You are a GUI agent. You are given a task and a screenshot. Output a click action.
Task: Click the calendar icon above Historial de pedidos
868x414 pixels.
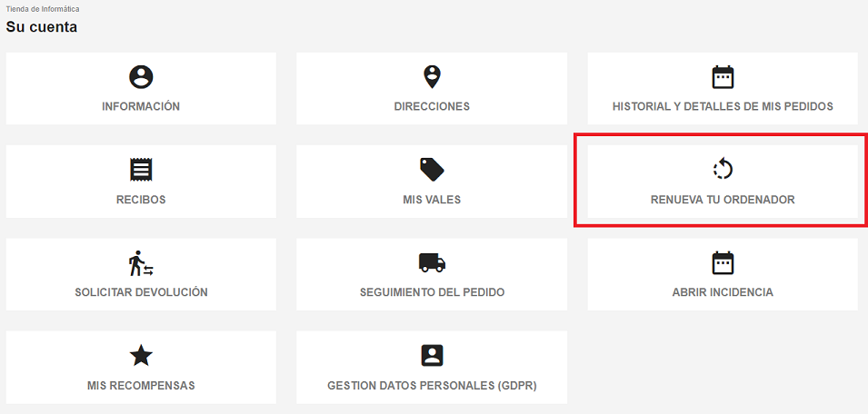(x=723, y=77)
